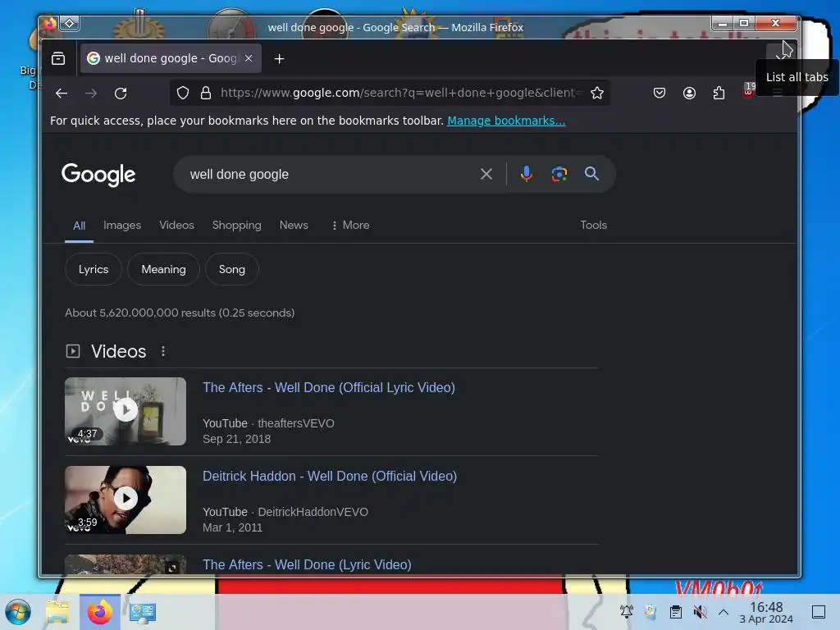Open search Tools options
840x630 pixels.
[594, 225]
